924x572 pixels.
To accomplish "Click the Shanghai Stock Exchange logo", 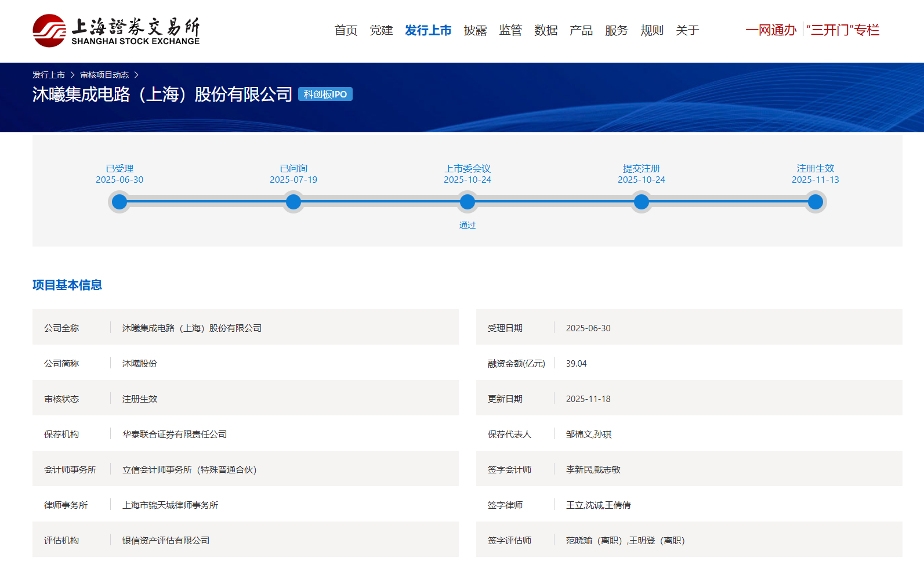I will pyautogui.click(x=116, y=31).
